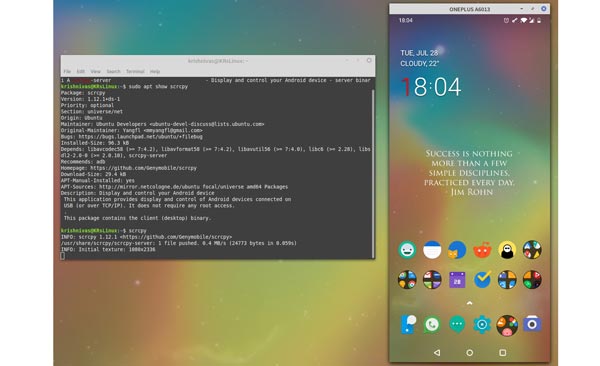Open the Settings gear app in dock
The image size is (600, 366).
click(482, 325)
